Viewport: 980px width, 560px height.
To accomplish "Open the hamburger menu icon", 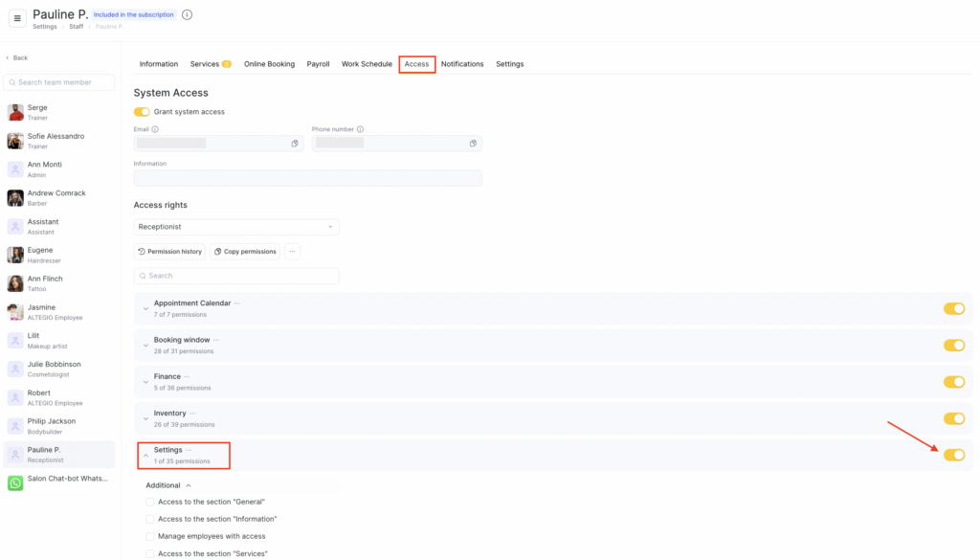I will click(17, 19).
